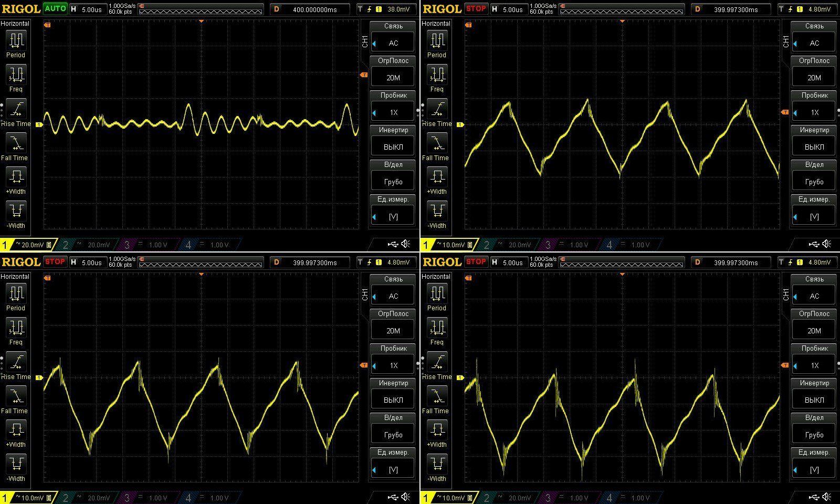Click the USB status icon in the bottom-left scope
This screenshot has width=840, height=504.
pyautogui.click(x=393, y=497)
